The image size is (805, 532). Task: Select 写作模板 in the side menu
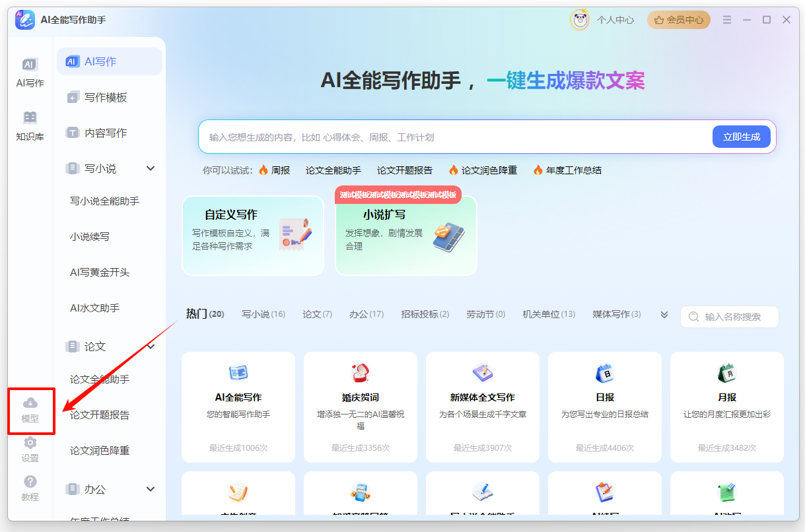(106, 98)
